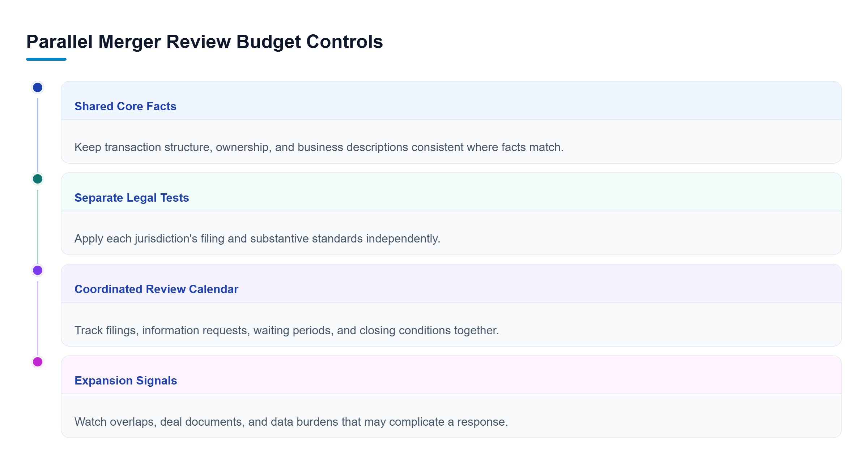Click the blue underline beneath the title

click(x=46, y=59)
